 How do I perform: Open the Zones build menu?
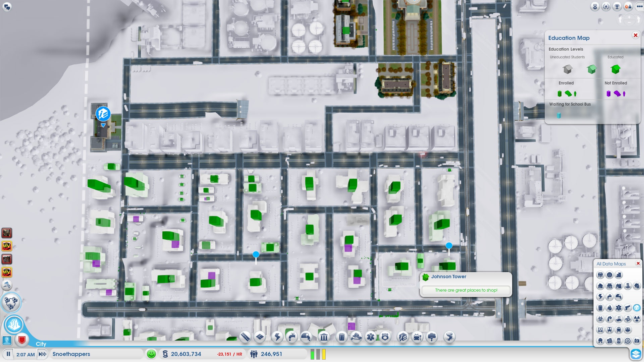[260, 337]
